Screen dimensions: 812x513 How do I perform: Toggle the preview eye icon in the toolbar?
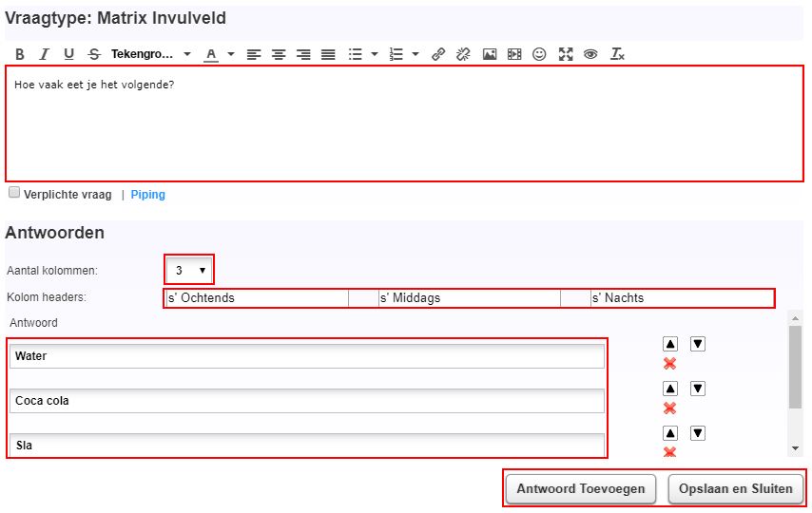point(590,54)
